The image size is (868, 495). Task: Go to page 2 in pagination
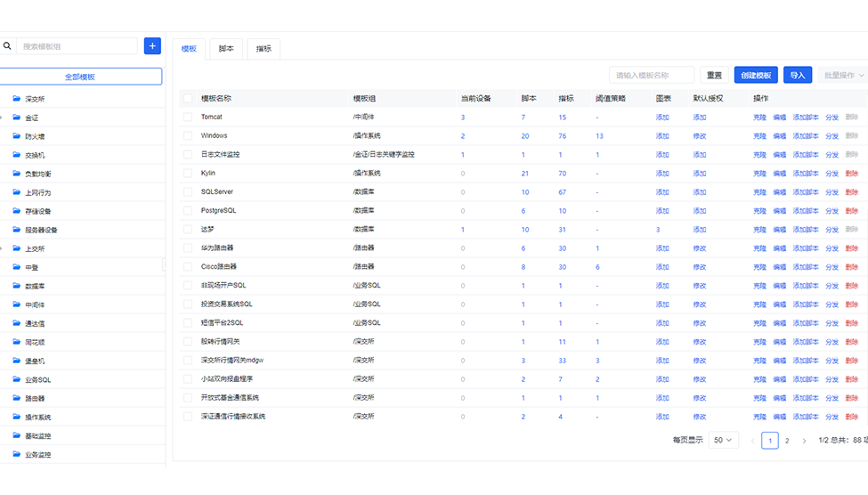pyautogui.click(x=787, y=441)
